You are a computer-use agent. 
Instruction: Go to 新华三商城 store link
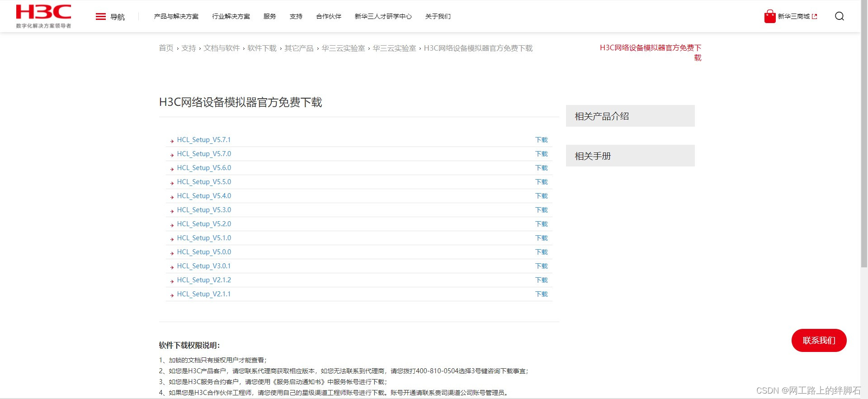794,16
